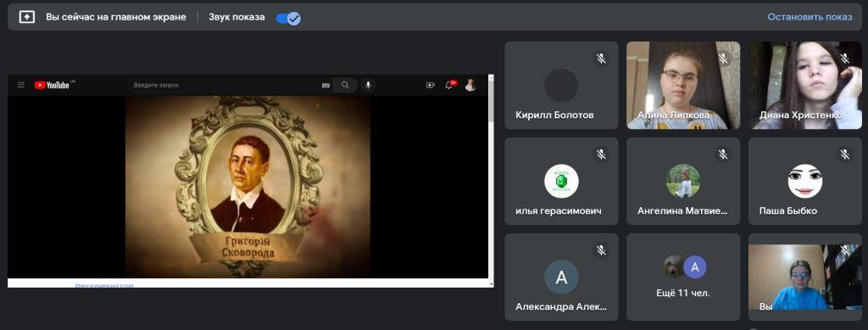Click Александра's letter A avatar
The width and height of the screenshot is (868, 330).
click(x=561, y=277)
